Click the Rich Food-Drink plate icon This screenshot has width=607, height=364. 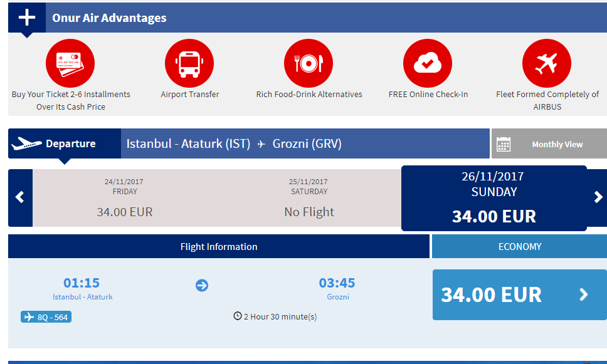point(309,63)
